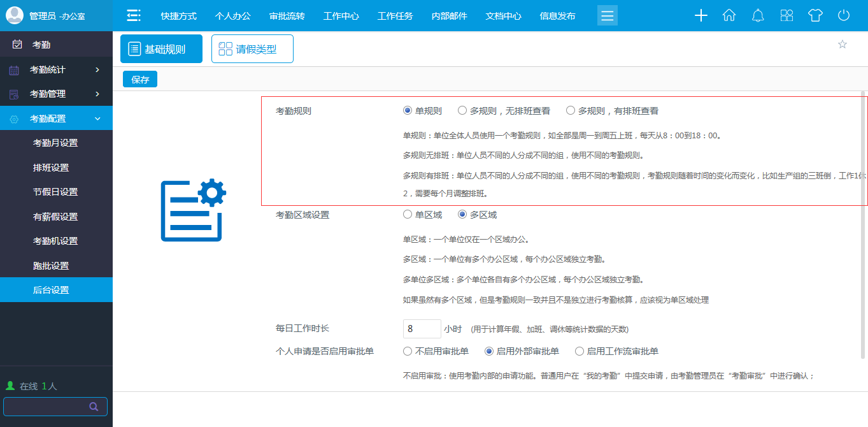
Task: Select the 单规则 attendance rule option
Action: point(407,110)
